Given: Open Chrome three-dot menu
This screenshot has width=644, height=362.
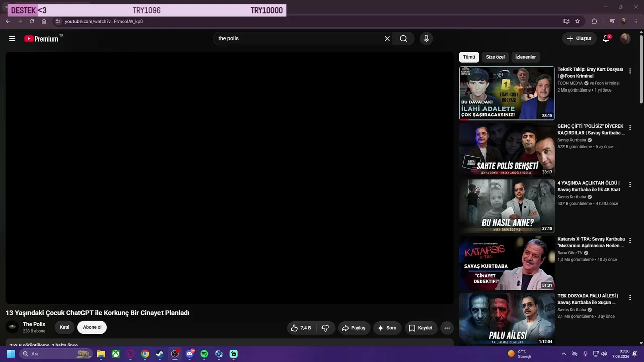Looking at the screenshot, I should [636, 21].
